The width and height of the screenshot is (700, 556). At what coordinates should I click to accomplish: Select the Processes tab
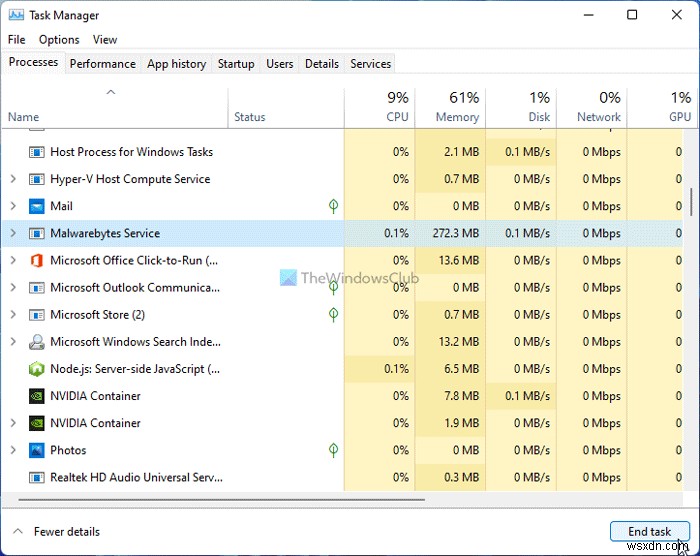33,62
